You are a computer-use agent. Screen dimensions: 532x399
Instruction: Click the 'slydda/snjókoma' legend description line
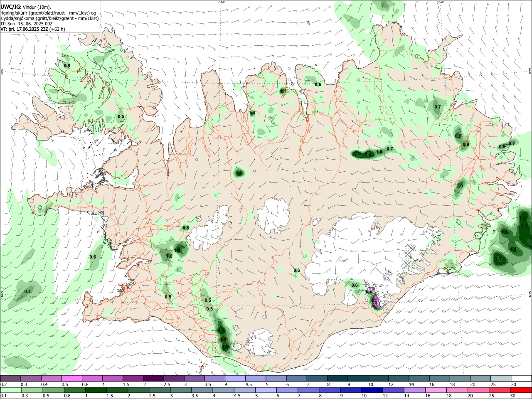click(x=49, y=18)
